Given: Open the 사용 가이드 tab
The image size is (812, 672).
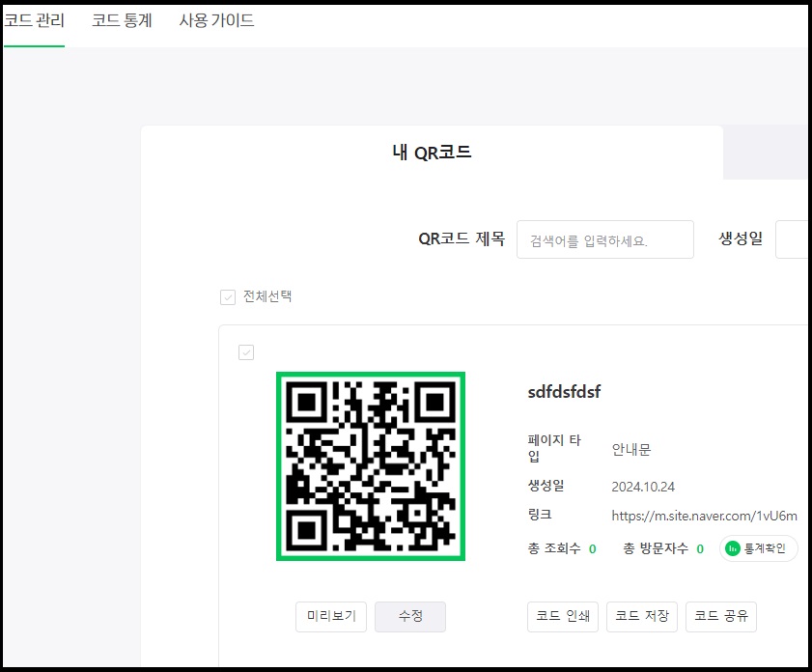Looking at the screenshot, I should [216, 20].
